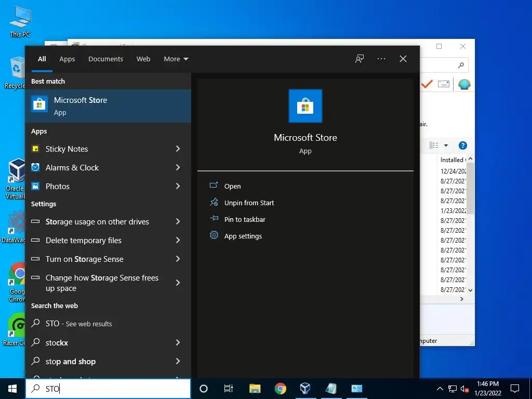Open the search options ellipsis menu
532x399 pixels.
click(381, 59)
